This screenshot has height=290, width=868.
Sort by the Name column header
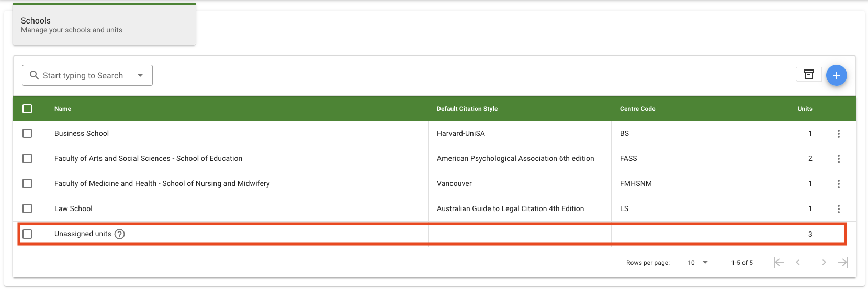(63, 109)
